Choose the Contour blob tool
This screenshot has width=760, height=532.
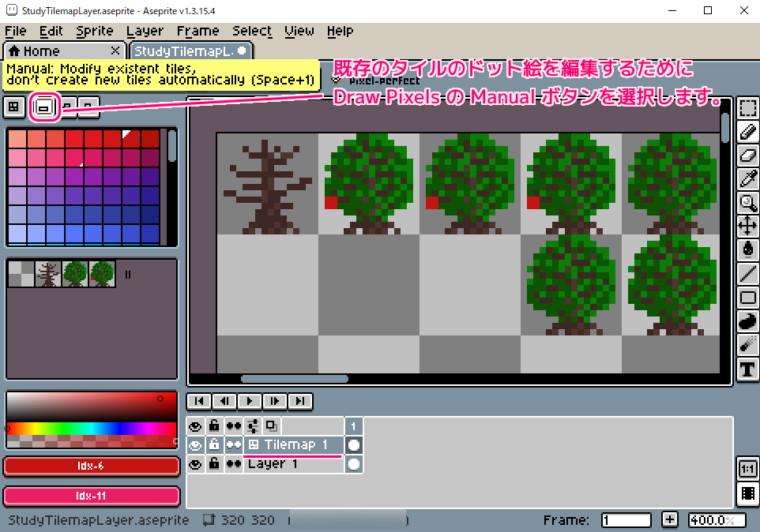tap(747, 321)
